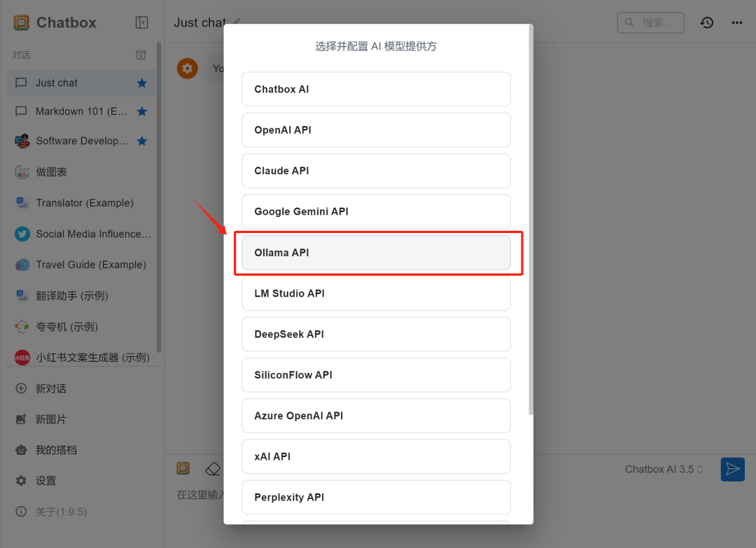Open the Just chat conversation

pos(81,83)
